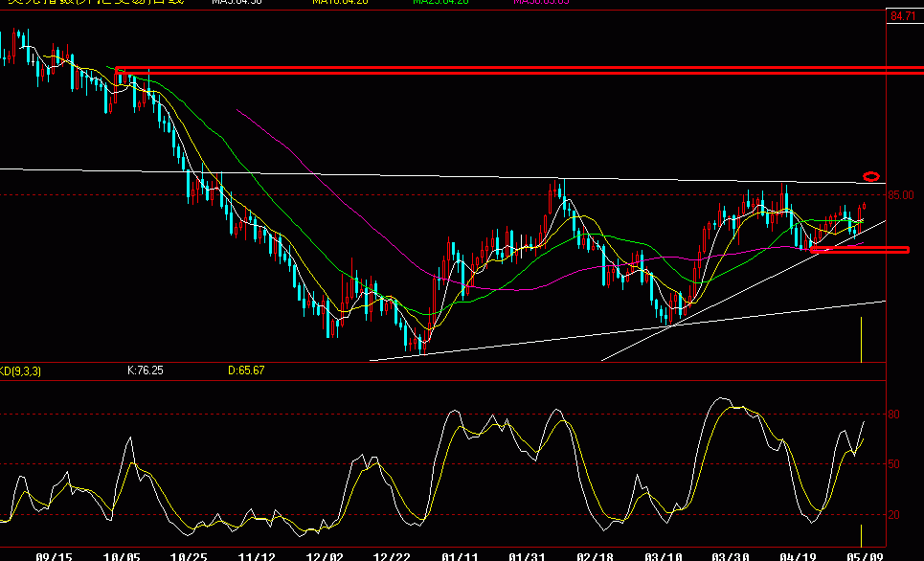
Task: Select the 10/05 date label
Action: pos(122,556)
